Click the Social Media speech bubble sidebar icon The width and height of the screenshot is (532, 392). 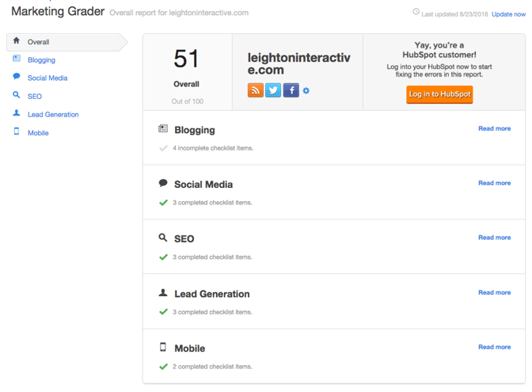[17, 76]
